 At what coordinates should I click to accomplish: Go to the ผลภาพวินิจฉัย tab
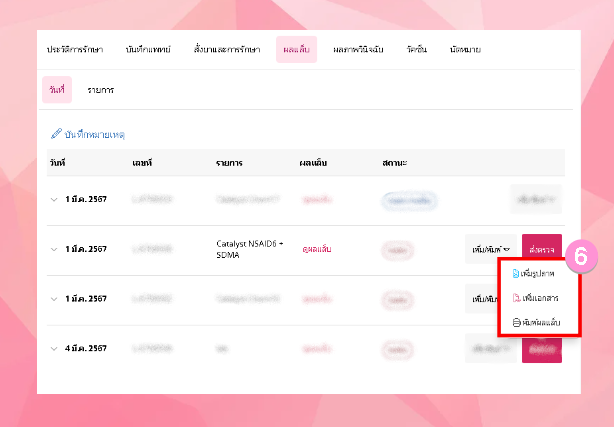tap(358, 49)
